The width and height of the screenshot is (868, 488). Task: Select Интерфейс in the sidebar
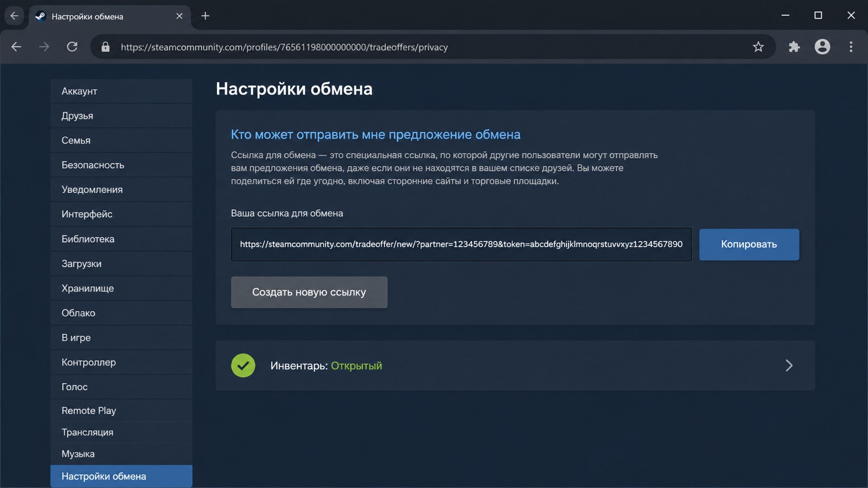tap(122, 214)
